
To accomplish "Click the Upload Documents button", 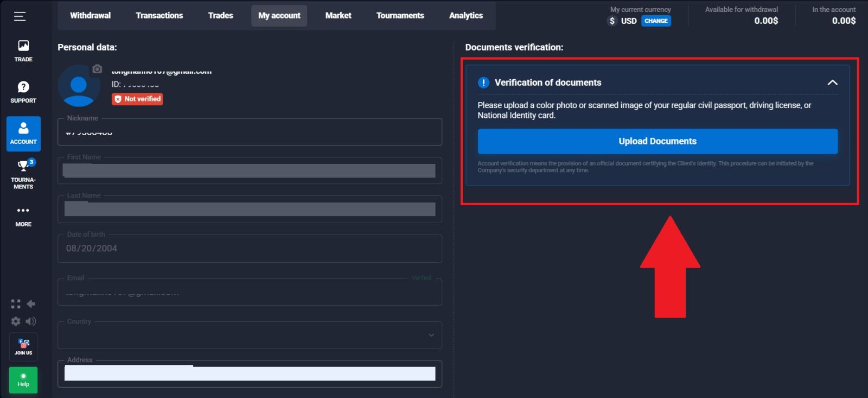I will click(657, 141).
